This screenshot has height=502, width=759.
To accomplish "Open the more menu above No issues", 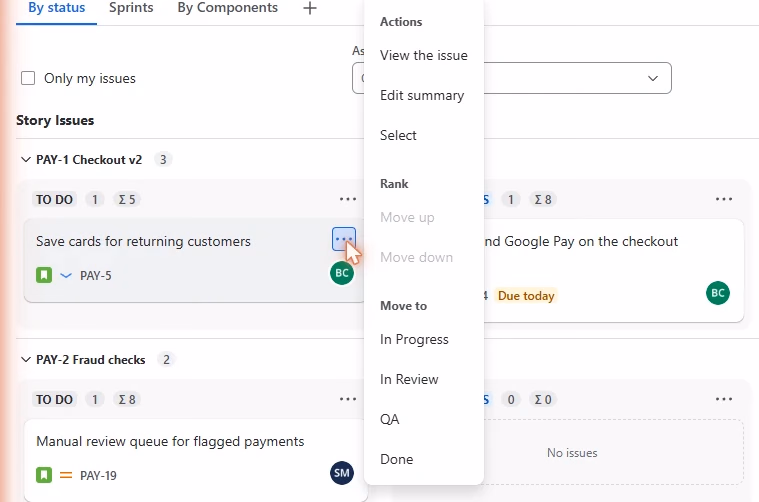I will [x=724, y=399].
